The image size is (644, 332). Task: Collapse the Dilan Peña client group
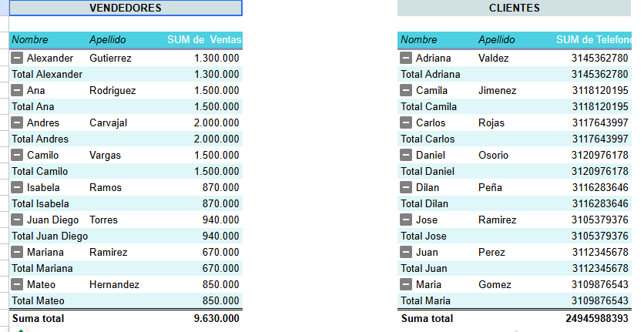pyautogui.click(x=406, y=187)
